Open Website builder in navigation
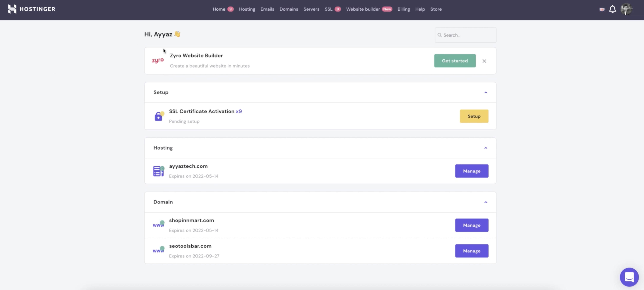The image size is (644, 290). pos(363,9)
